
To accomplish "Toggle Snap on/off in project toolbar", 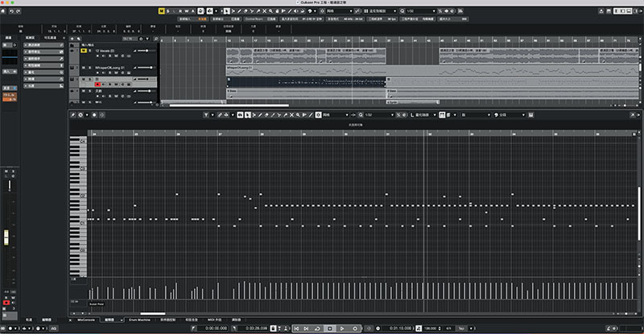I will pos(323,11).
